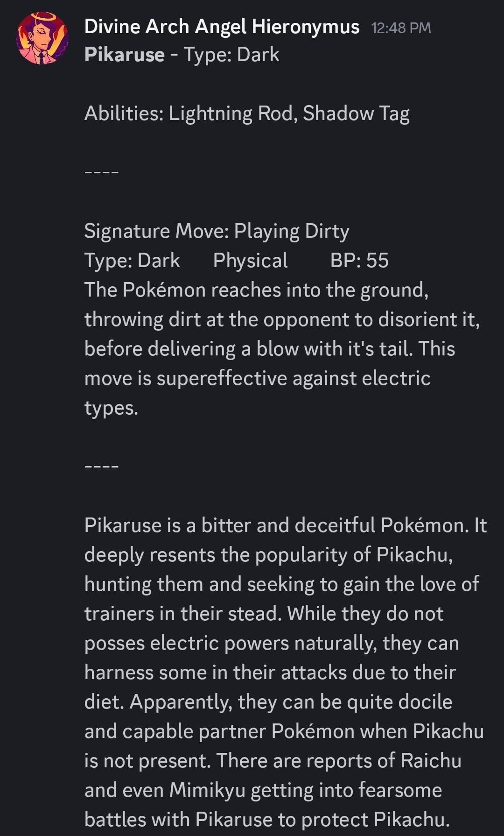The height and width of the screenshot is (836, 504).
Task: Click the dashed divider below the Abilities line
Action: coord(102,172)
